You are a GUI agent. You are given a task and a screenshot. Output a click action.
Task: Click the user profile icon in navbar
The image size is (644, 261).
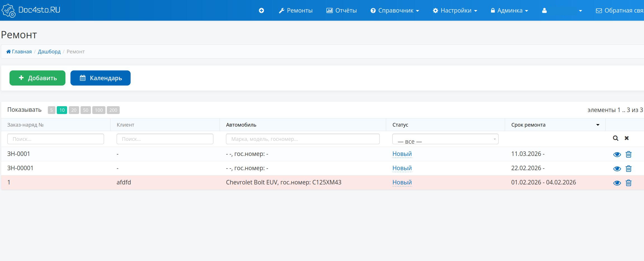pyautogui.click(x=544, y=11)
